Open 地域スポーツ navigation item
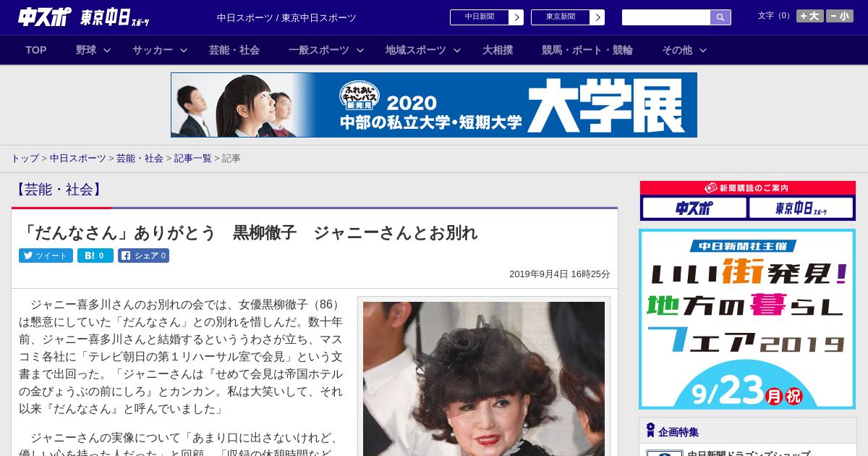The height and width of the screenshot is (456, 868). pyautogui.click(x=416, y=50)
